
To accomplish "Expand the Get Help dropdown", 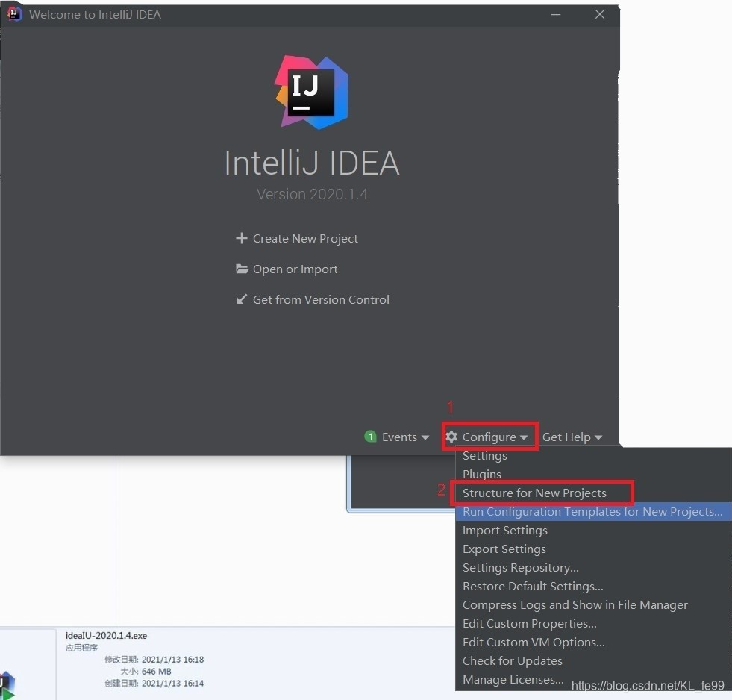I will click(x=572, y=437).
